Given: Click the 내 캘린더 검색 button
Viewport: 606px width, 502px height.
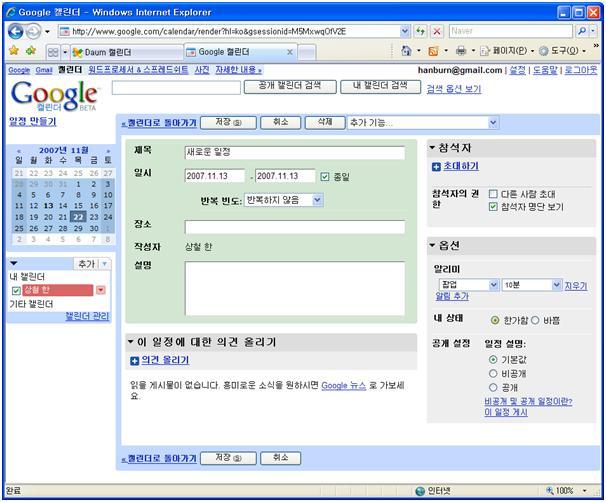Looking at the screenshot, I should [x=380, y=87].
